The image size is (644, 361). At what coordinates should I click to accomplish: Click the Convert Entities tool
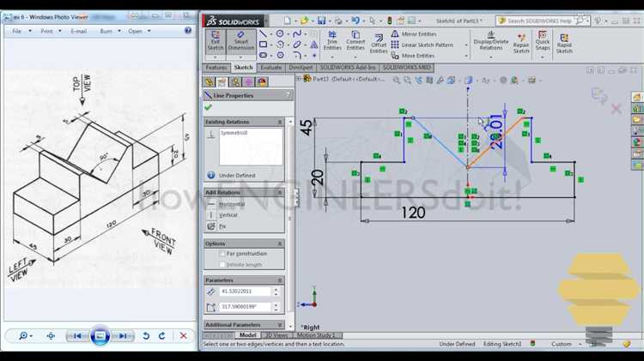coord(355,40)
